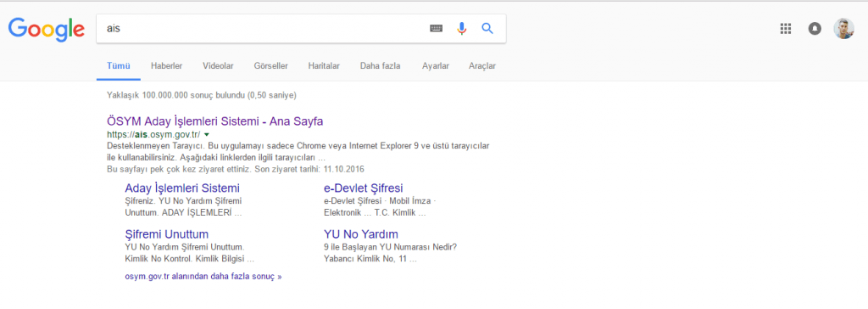868x309 pixels.
Task: Click the Google logo
Action: (x=47, y=30)
